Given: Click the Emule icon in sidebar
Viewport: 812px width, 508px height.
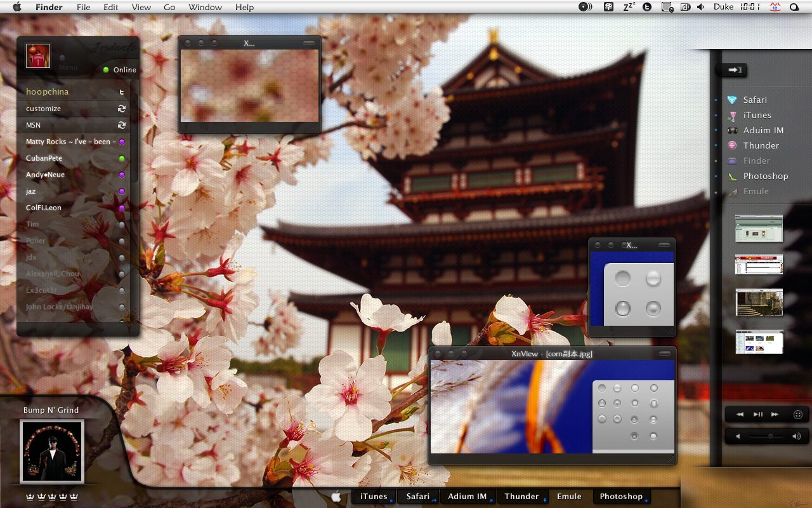Looking at the screenshot, I should (733, 192).
